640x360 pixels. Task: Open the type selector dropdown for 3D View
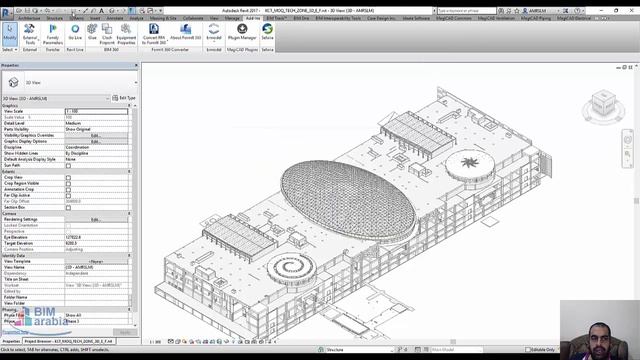[136, 83]
